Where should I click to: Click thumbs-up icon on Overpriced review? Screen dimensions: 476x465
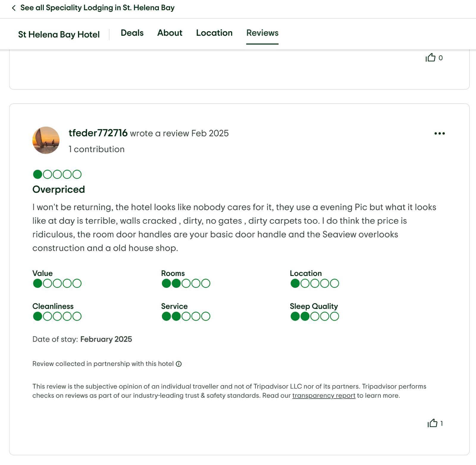point(433,423)
